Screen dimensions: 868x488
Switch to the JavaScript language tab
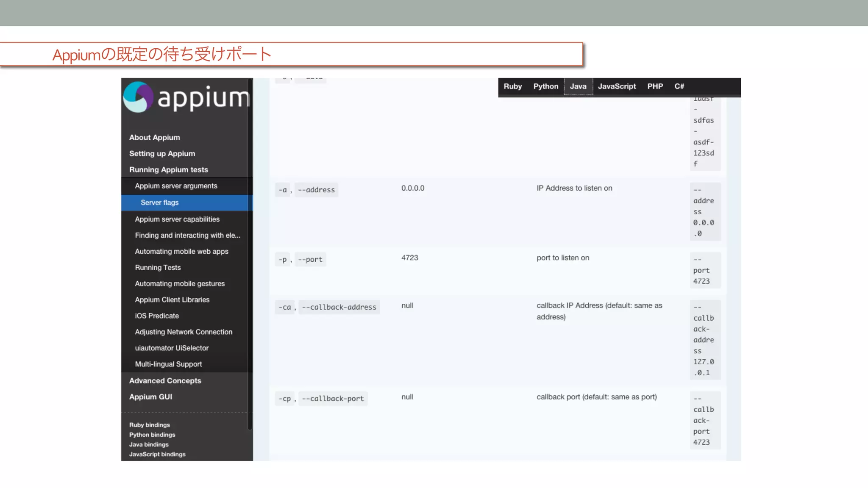617,86
